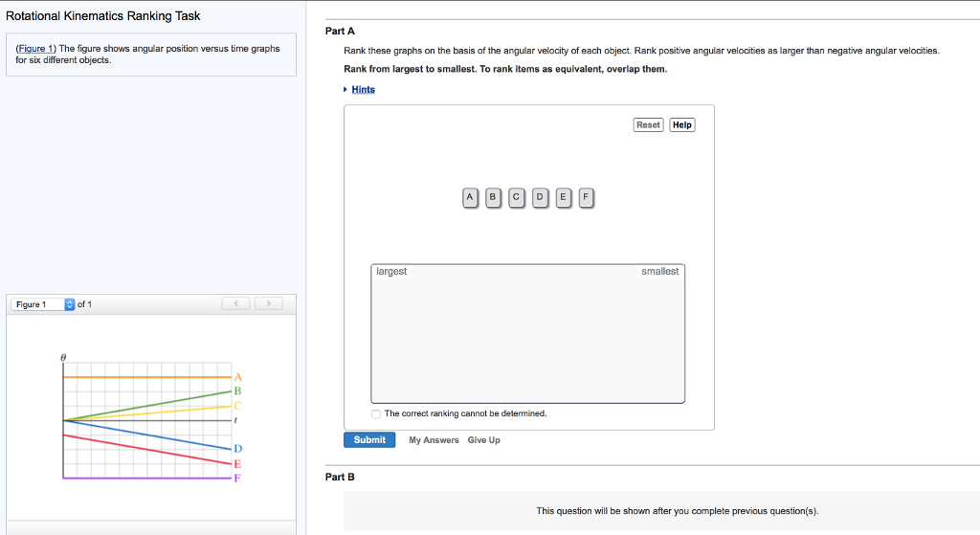Pick the tile labeled D
This screenshot has width=980, height=535.
pyautogui.click(x=540, y=198)
